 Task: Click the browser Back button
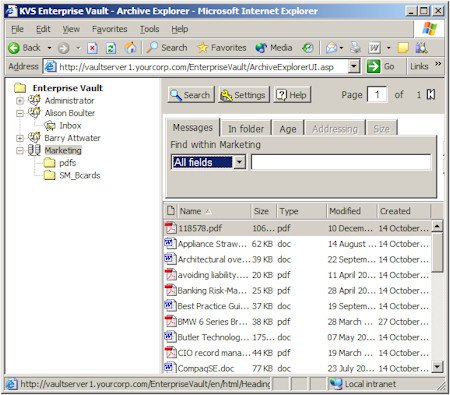[x=24, y=48]
